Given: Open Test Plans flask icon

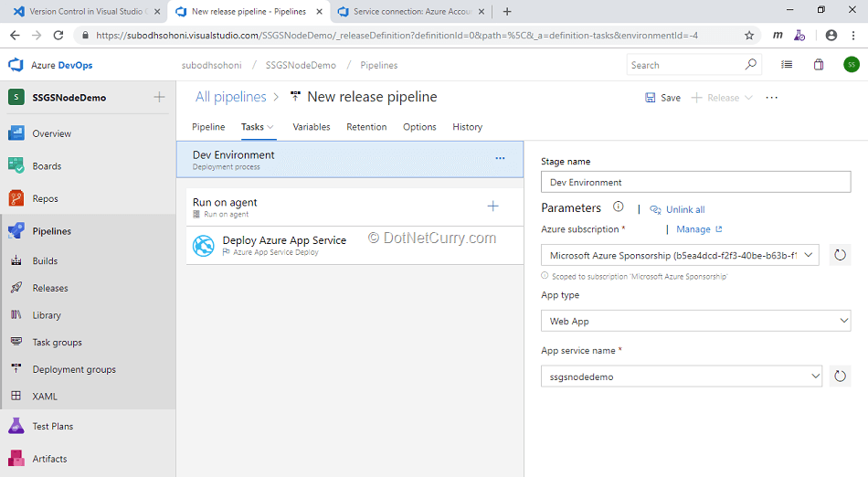Looking at the screenshot, I should (16, 426).
